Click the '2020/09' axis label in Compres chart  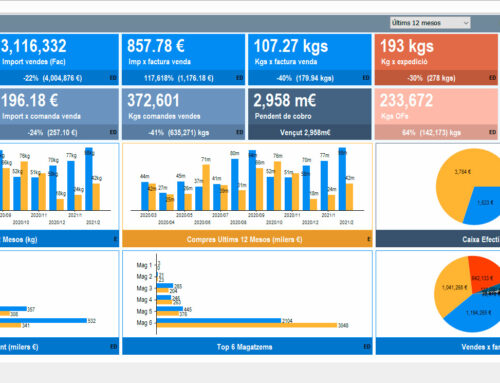point(256,215)
